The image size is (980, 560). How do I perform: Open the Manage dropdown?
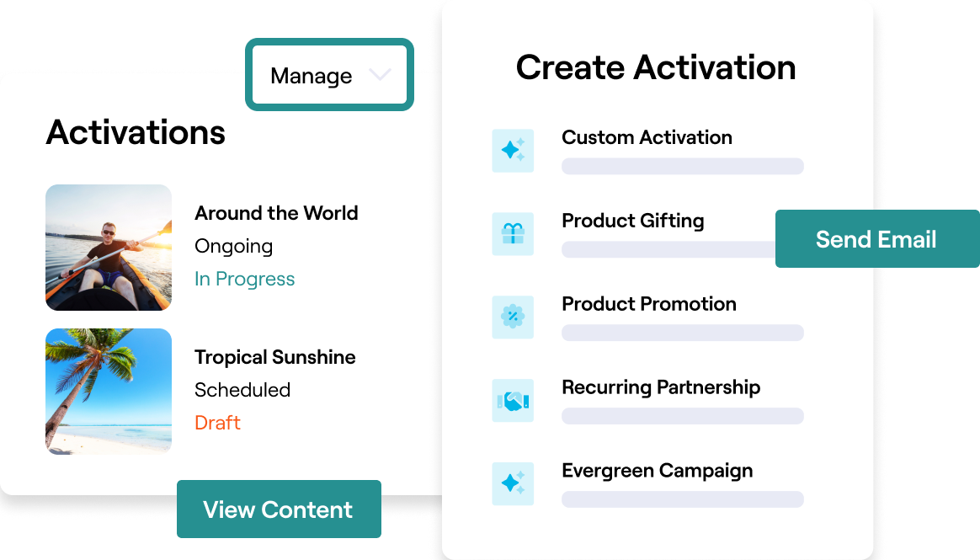click(x=329, y=75)
